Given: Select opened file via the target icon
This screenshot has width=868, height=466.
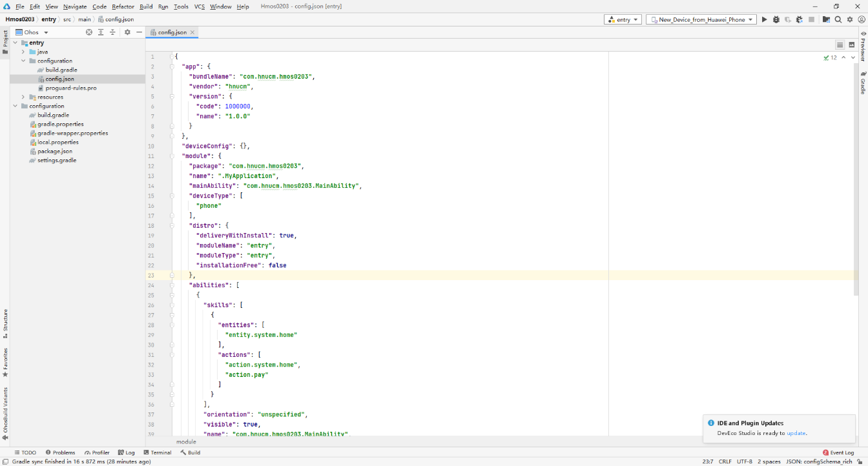Looking at the screenshot, I should pos(89,32).
